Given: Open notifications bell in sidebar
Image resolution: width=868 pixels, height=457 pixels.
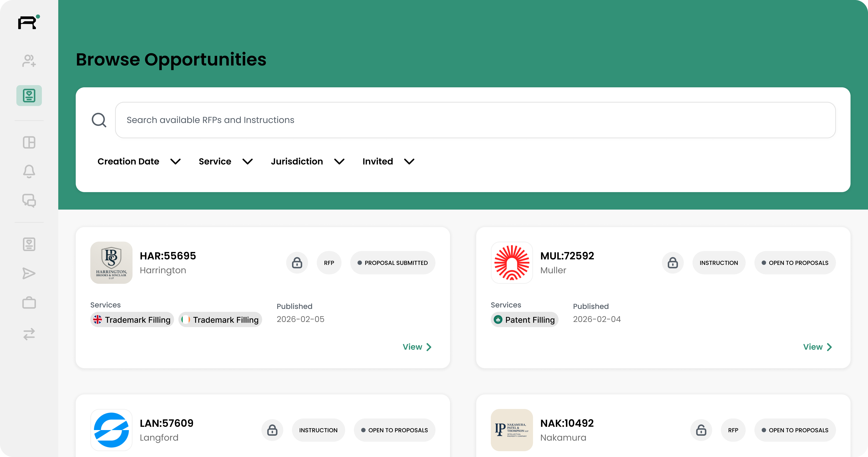Looking at the screenshot, I should tap(29, 171).
